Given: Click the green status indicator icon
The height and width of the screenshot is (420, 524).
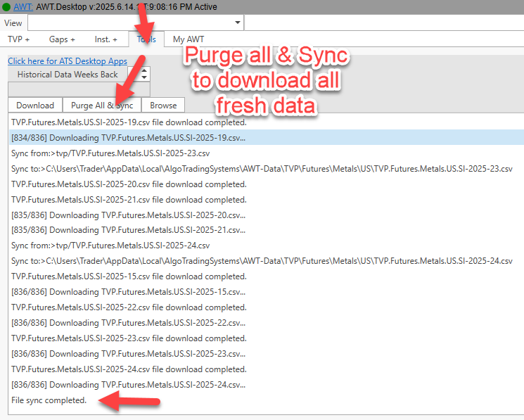Looking at the screenshot, I should [x=6, y=6].
